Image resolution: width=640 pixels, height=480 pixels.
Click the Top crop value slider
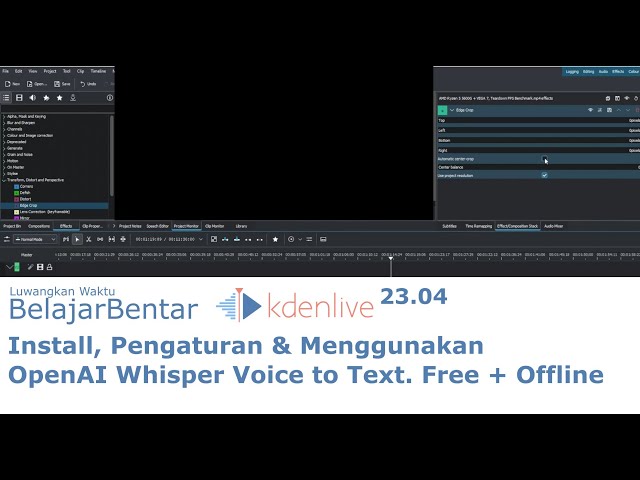538,120
